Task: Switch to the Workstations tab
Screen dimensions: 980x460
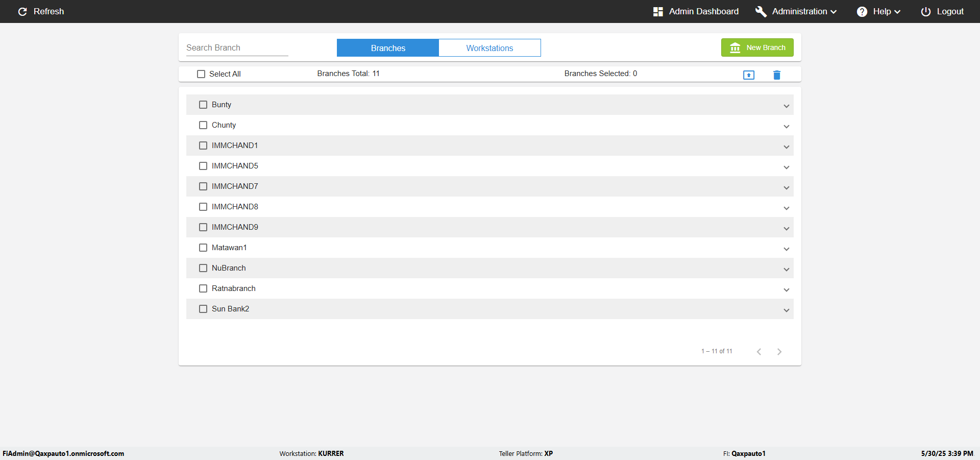Action: click(489, 48)
